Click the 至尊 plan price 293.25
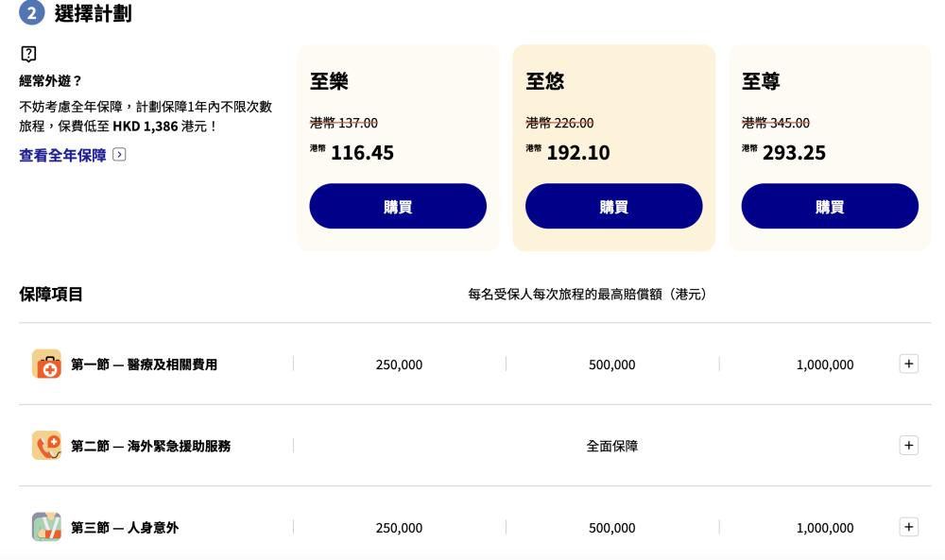 coord(794,153)
